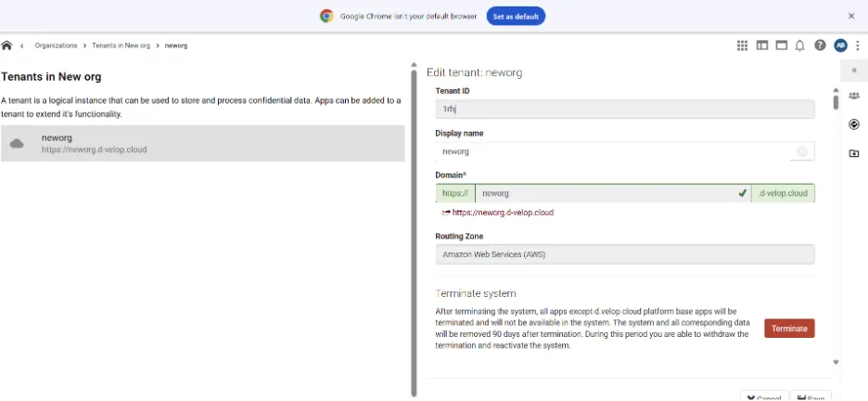Click into the Domain neworg field
This screenshot has width=868, height=401.
[x=613, y=193]
